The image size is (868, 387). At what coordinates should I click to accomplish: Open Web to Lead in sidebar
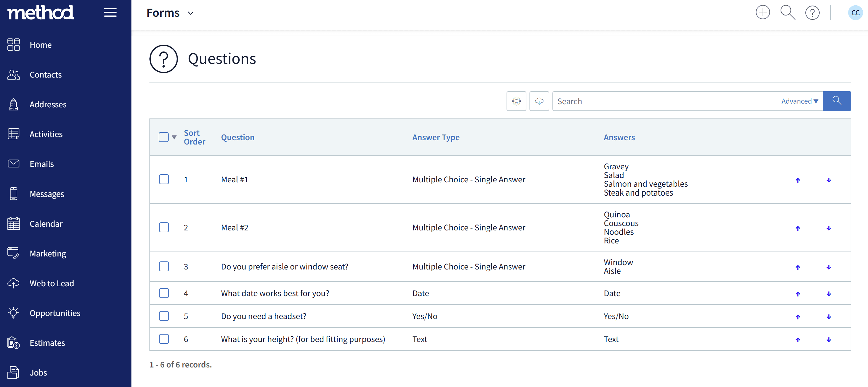click(51, 283)
